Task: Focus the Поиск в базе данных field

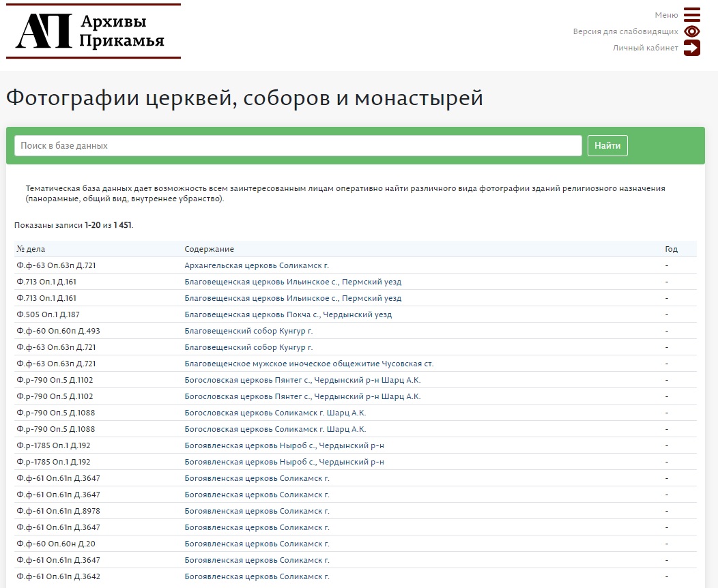Action: (298, 145)
